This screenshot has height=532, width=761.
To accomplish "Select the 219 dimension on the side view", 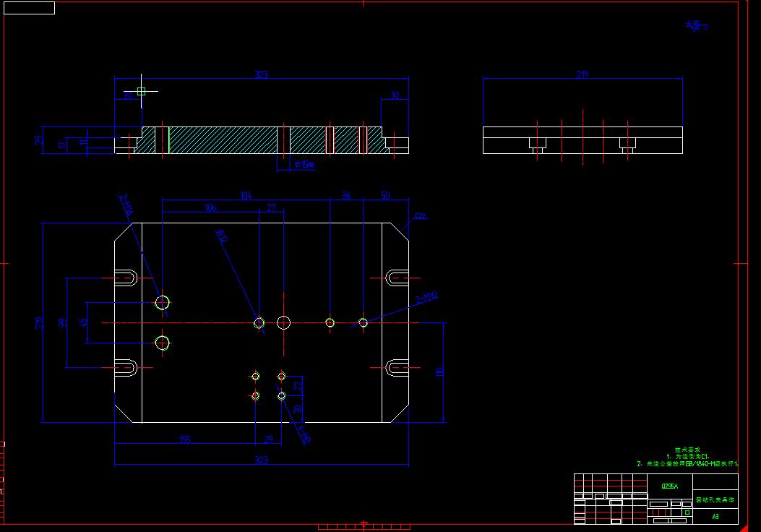I will click(581, 72).
